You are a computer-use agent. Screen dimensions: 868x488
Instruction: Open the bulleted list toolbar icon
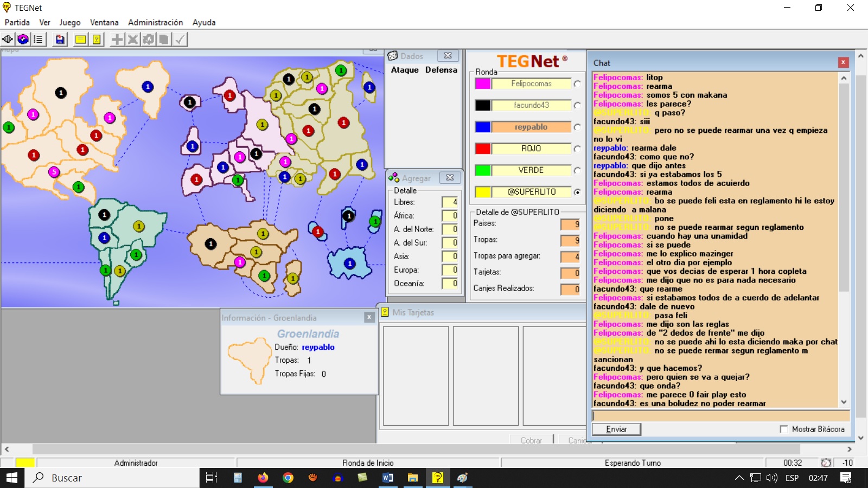38,39
